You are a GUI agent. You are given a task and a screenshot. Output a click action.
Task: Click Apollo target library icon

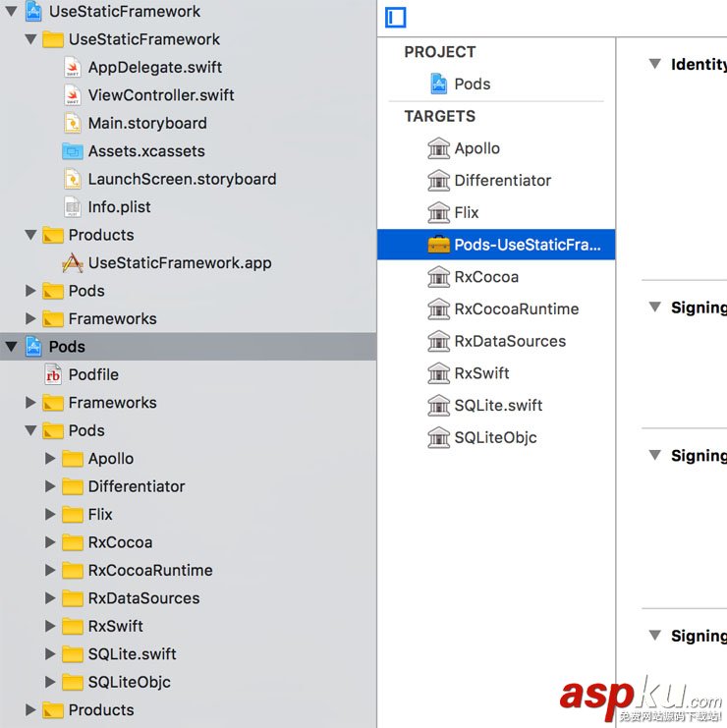439,148
